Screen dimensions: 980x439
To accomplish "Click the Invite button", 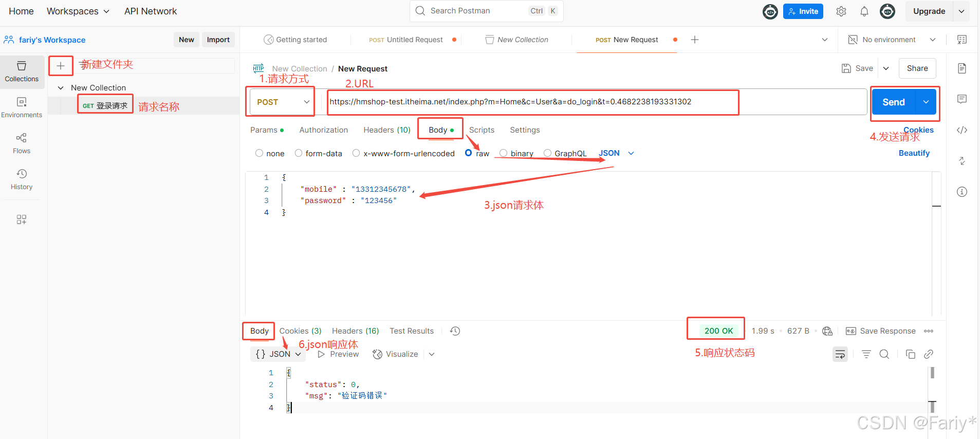I will [x=803, y=11].
